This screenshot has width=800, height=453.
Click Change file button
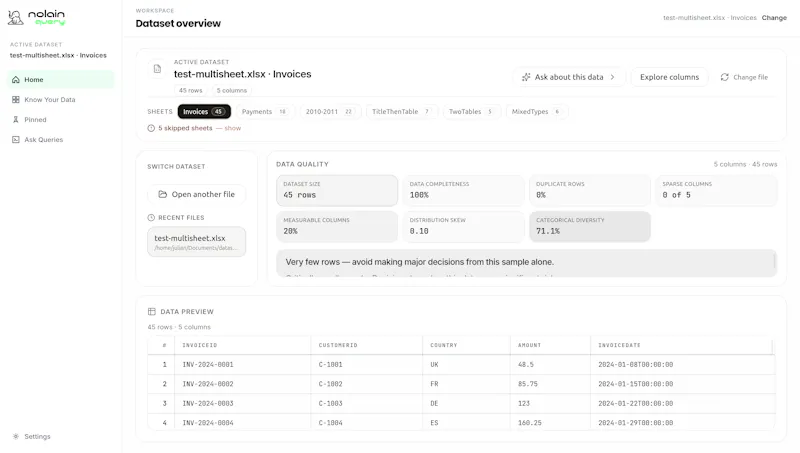click(744, 77)
